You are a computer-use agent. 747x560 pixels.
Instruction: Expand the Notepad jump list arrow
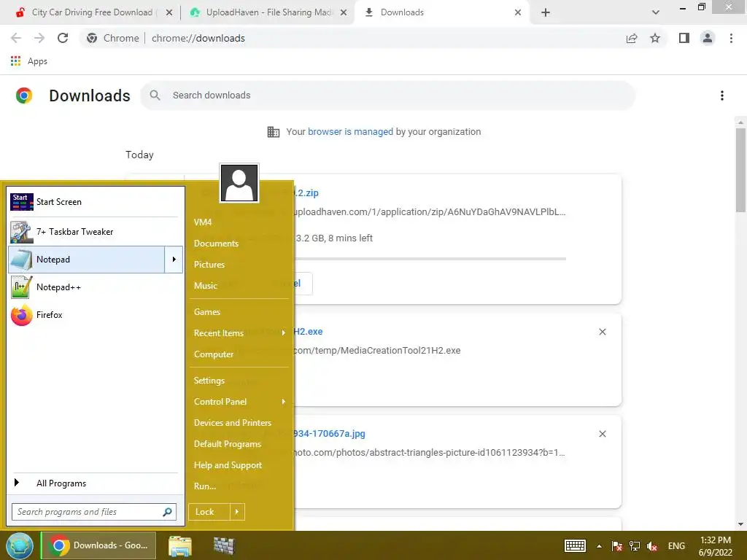pyautogui.click(x=174, y=260)
